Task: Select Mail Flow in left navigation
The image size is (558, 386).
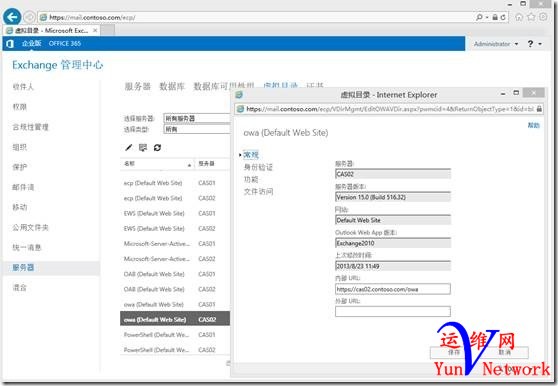Action: (x=23, y=187)
